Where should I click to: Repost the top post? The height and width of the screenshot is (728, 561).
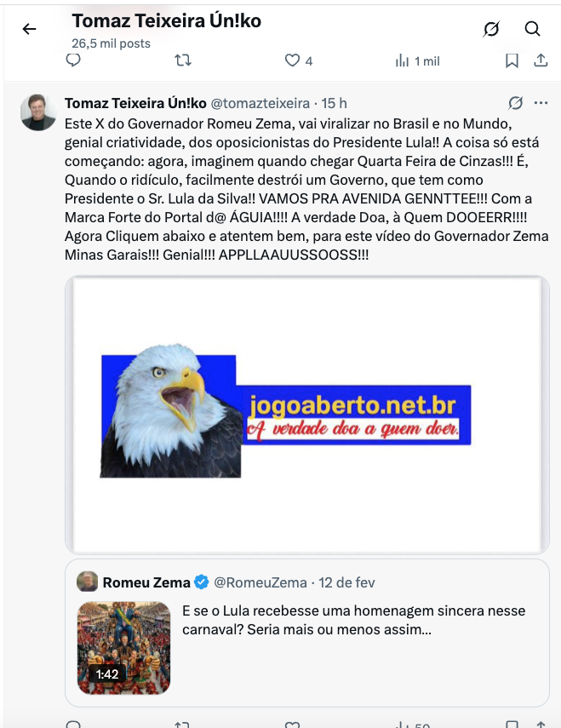[183, 60]
